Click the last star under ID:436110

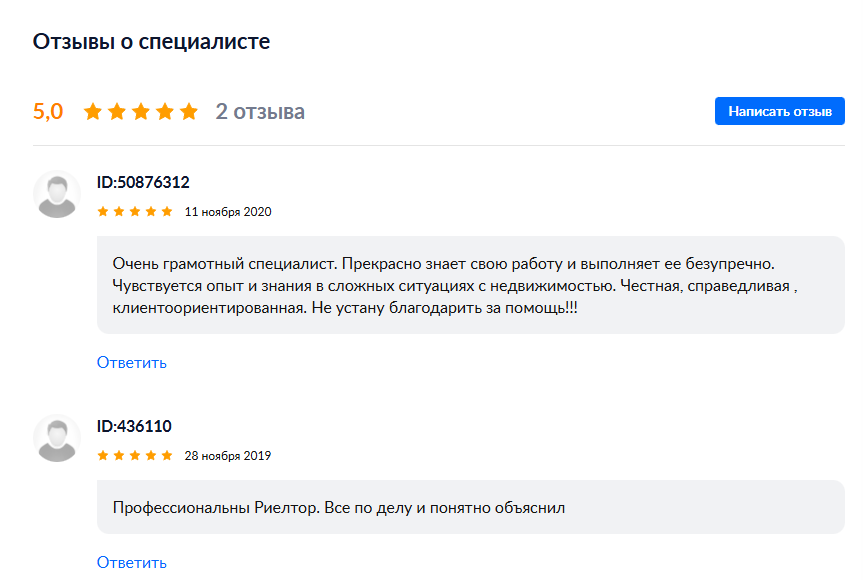168,456
